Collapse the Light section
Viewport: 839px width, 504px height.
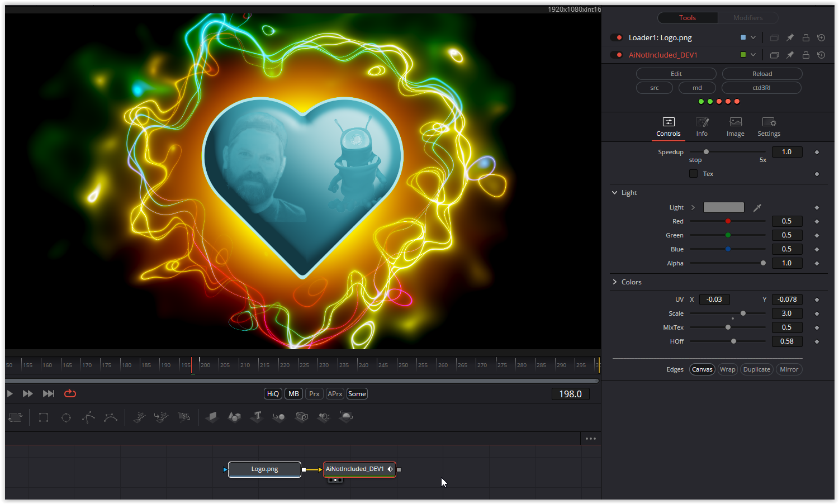pyautogui.click(x=615, y=193)
